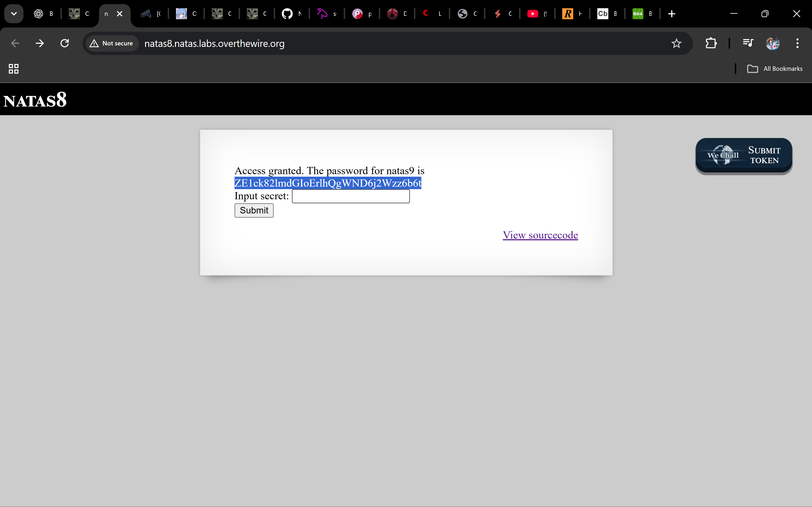This screenshot has height=507, width=812.
Task: Click the WeChall Submit Token button
Action: [743, 155]
